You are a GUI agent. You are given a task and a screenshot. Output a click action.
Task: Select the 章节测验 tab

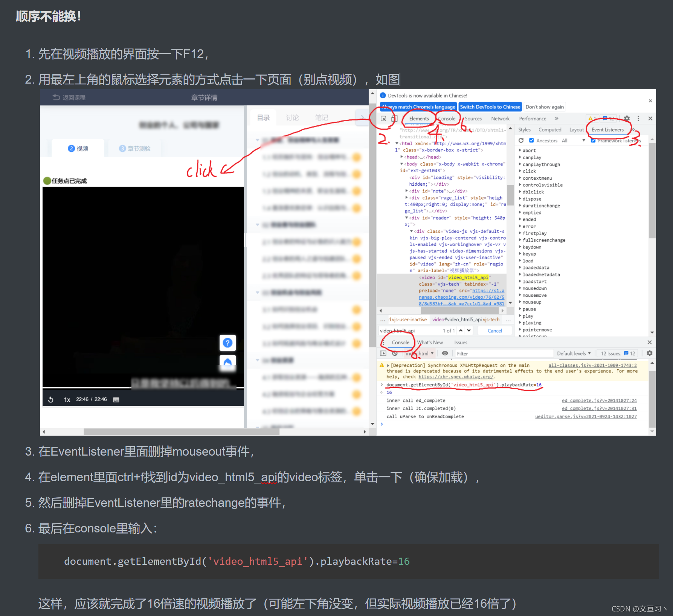(135, 148)
